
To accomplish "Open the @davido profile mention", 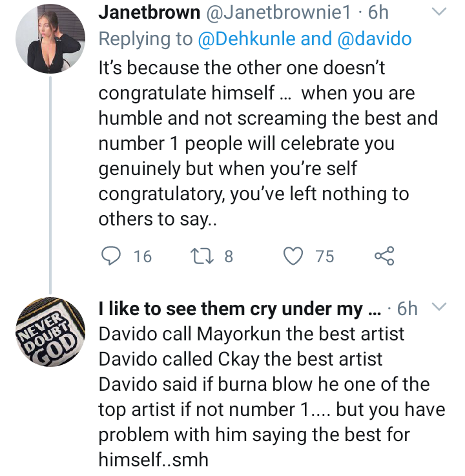I will (374, 39).
